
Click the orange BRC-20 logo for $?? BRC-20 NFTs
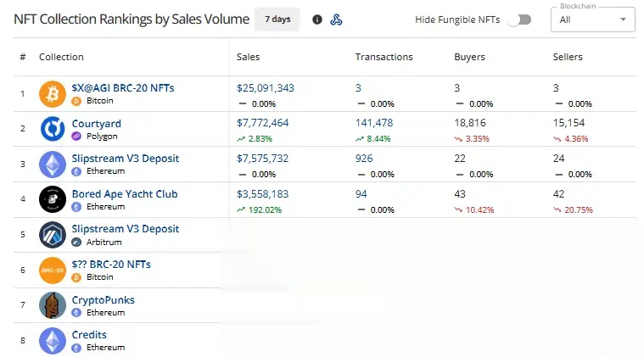click(x=53, y=270)
